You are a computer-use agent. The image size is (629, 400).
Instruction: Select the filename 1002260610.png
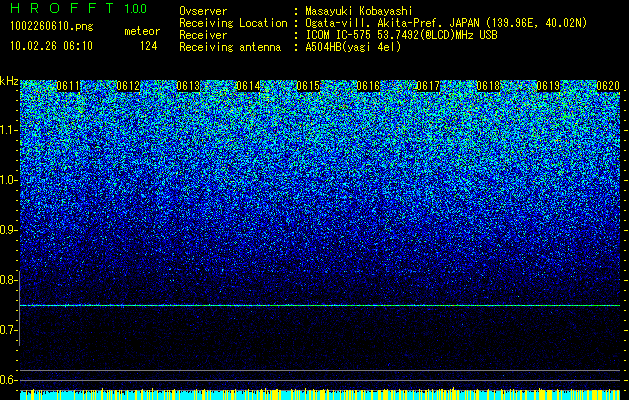(52, 27)
